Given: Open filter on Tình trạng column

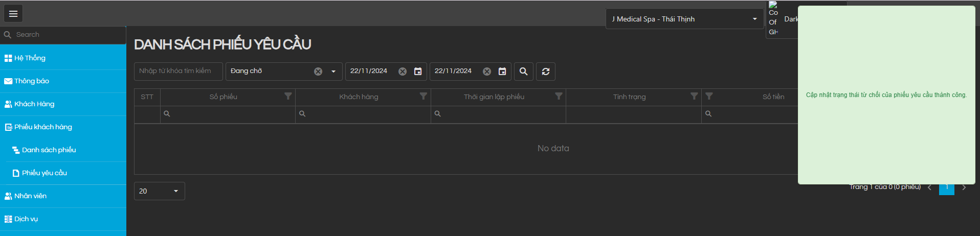Looking at the screenshot, I should pyautogui.click(x=694, y=96).
